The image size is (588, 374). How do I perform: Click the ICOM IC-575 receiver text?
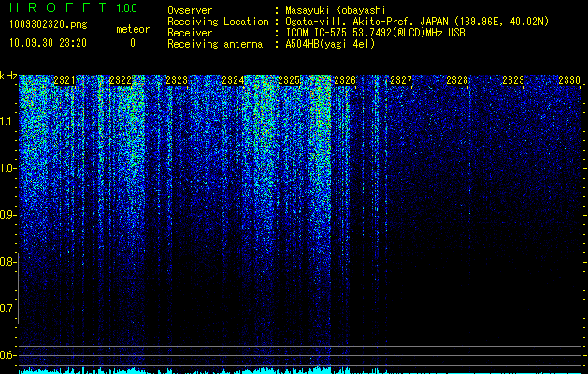pos(375,33)
